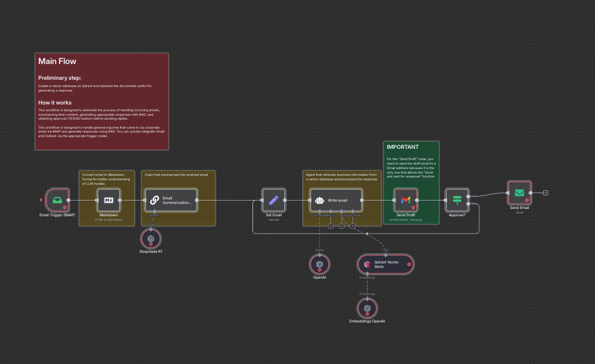
Task: Select the DeepSeek R1 model node
Action: tap(151, 239)
